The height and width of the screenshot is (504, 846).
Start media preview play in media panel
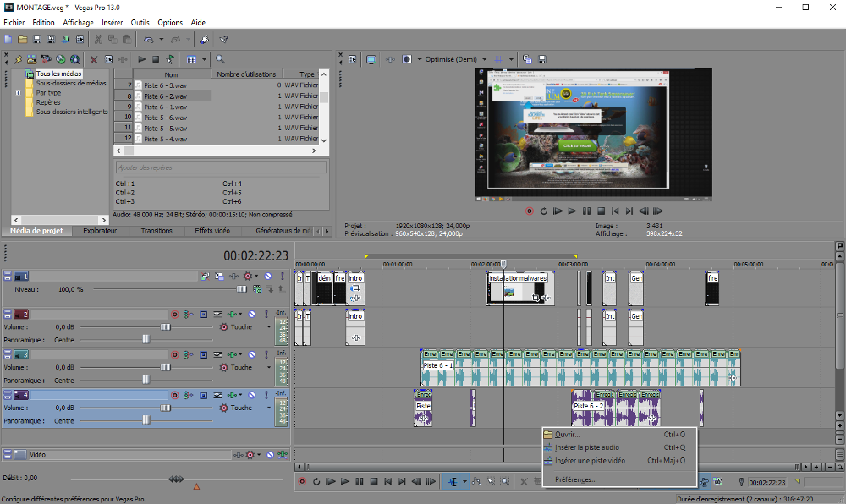pyautogui.click(x=142, y=59)
